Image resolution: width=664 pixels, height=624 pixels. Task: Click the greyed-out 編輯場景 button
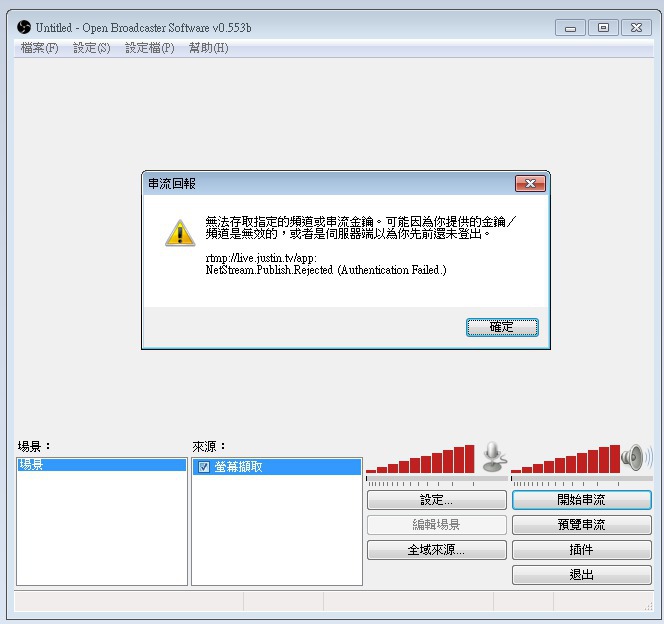click(x=437, y=525)
